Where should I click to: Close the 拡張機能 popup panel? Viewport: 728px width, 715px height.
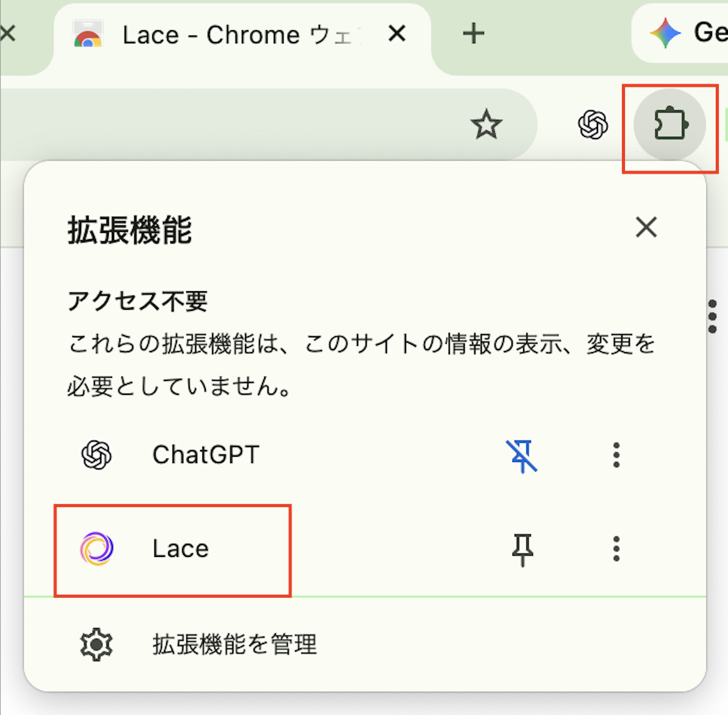(x=646, y=228)
